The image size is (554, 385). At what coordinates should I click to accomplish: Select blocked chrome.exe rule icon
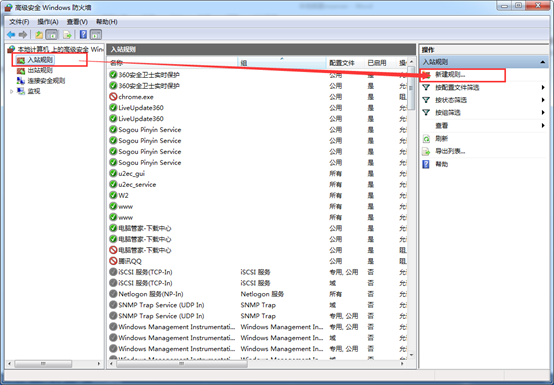point(113,96)
